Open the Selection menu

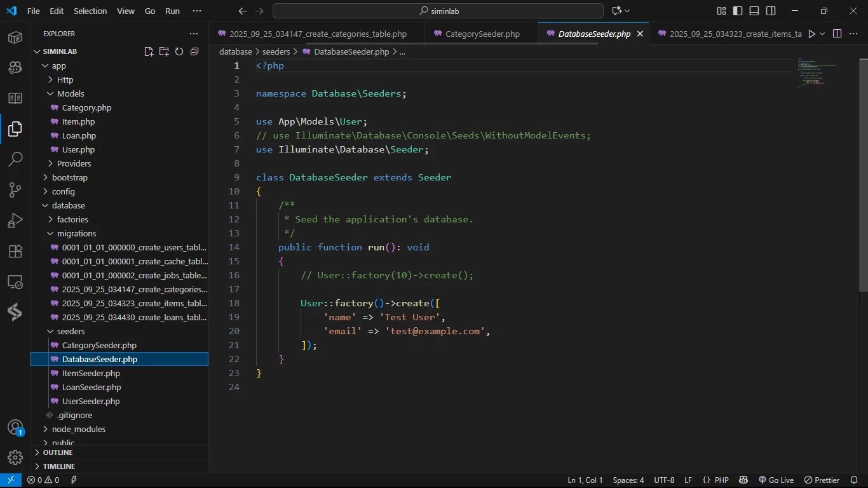click(90, 11)
